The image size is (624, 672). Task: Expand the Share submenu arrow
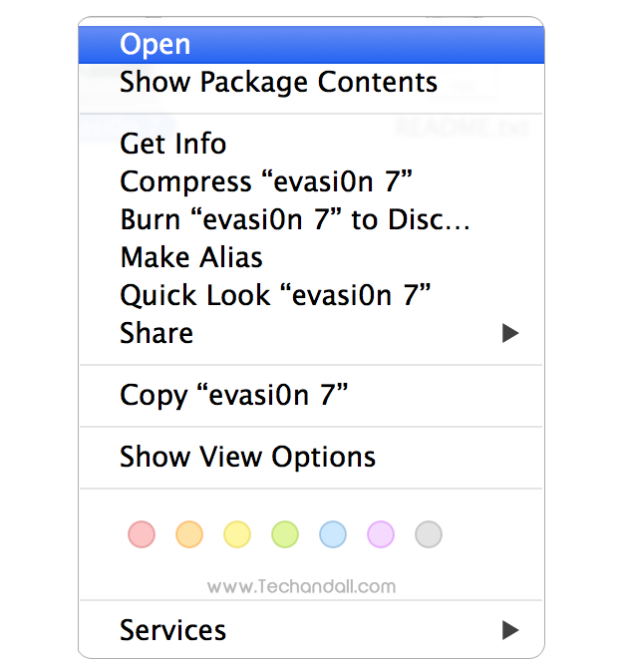[x=510, y=333]
